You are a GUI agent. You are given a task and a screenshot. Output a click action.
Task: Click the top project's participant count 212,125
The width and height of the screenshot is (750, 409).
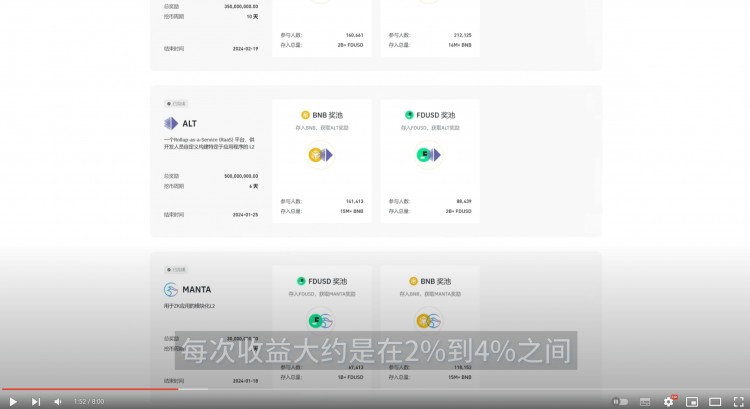tap(463, 35)
